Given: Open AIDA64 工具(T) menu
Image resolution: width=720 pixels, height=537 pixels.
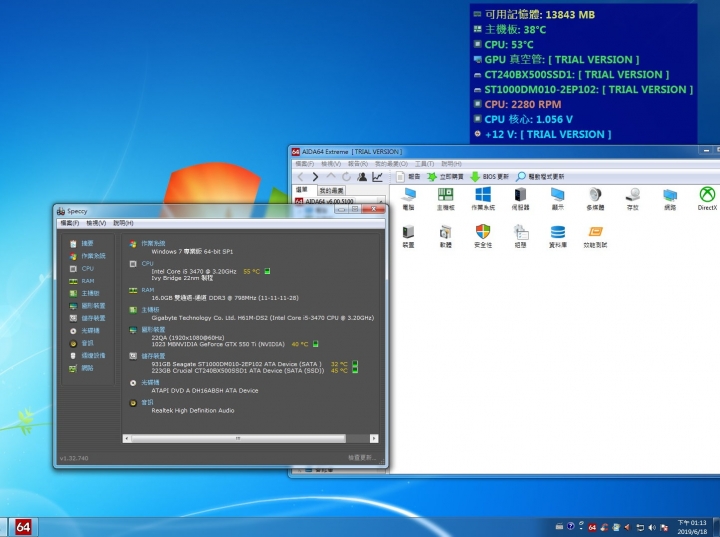Looking at the screenshot, I should point(424,164).
